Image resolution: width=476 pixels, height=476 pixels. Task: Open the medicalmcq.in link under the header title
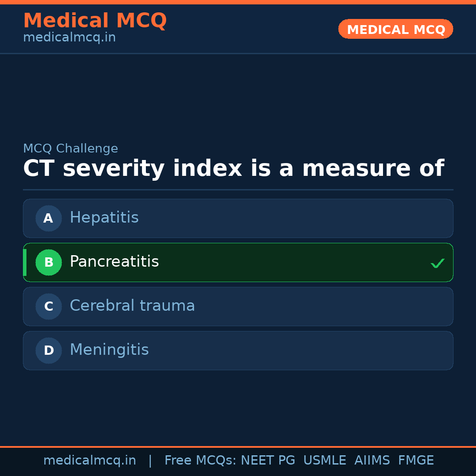pyautogui.click(x=69, y=38)
